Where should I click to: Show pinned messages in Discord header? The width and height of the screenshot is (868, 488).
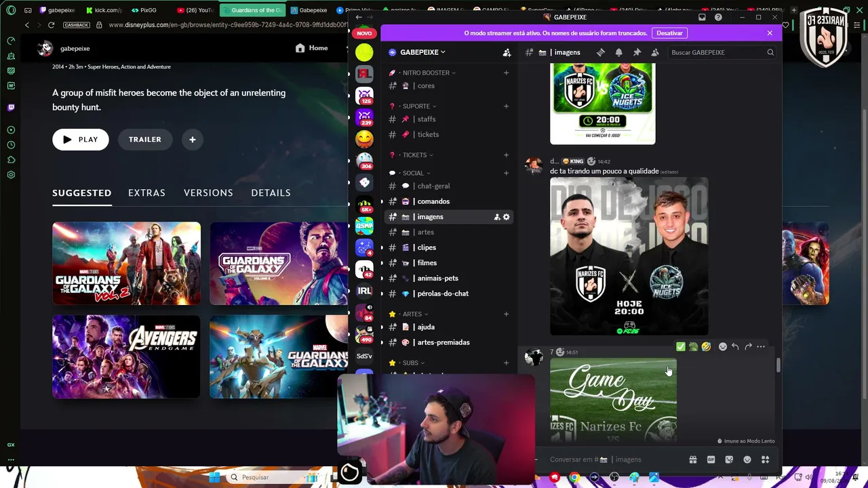tap(637, 52)
